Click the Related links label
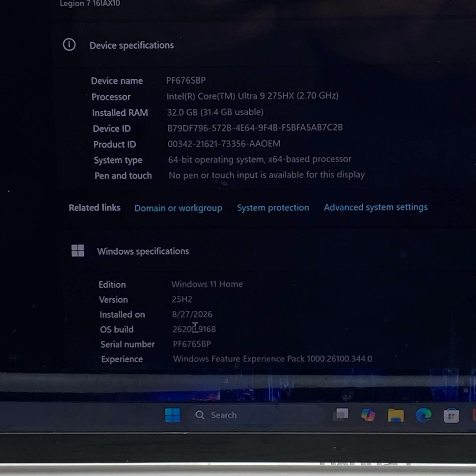Viewport: 476px width, 476px height. (95, 208)
